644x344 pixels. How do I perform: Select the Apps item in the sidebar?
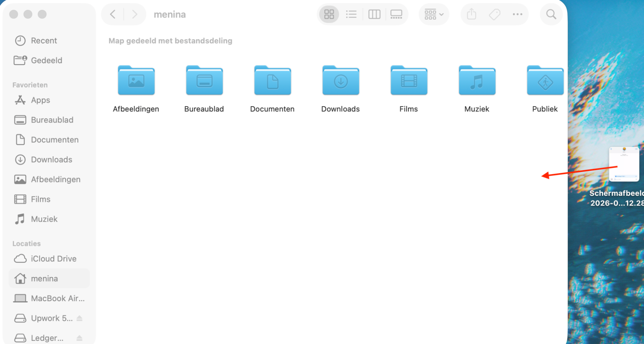pos(40,100)
